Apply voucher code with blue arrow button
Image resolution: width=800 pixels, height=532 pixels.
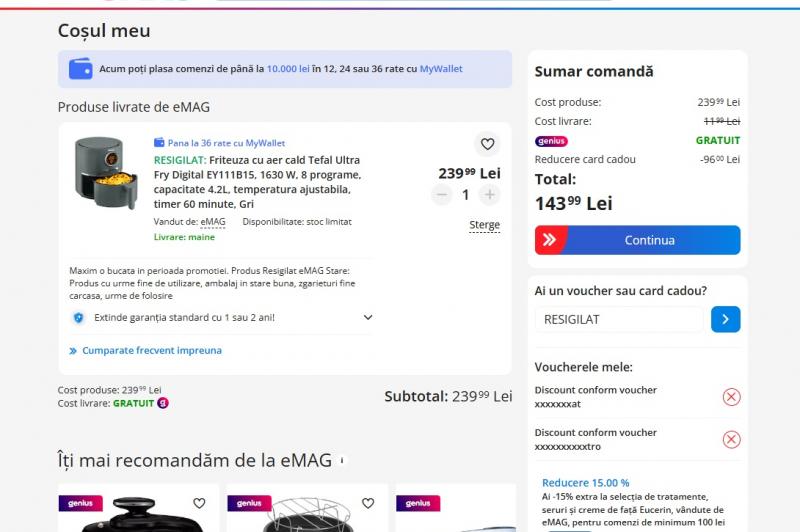pyautogui.click(x=726, y=319)
